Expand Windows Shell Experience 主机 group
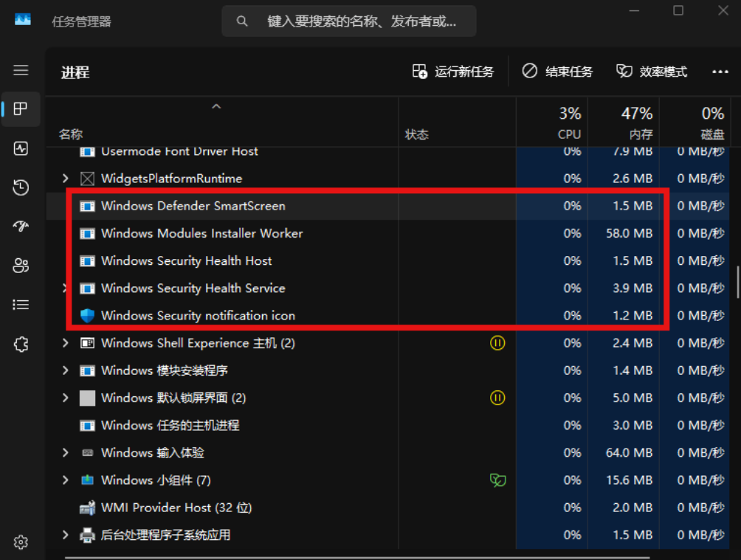 point(66,343)
